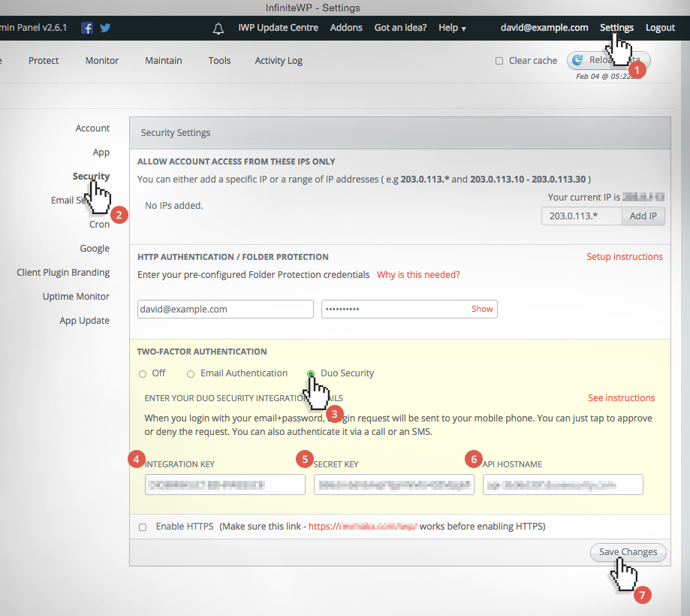Select the Duo Security authentication option
This screenshot has width=690, height=616.
[x=311, y=373]
